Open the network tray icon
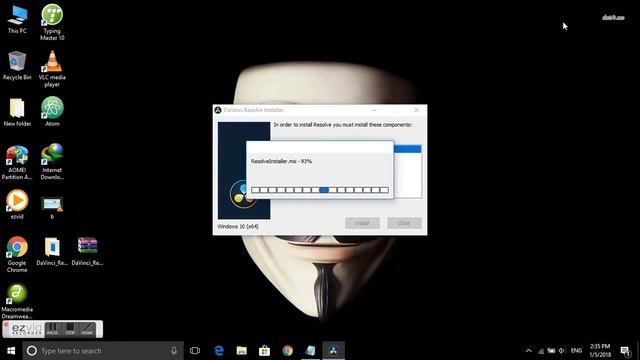 (x=540, y=351)
